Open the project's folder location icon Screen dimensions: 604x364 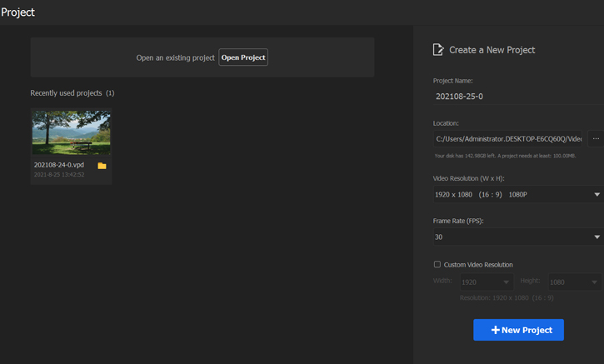click(x=102, y=166)
